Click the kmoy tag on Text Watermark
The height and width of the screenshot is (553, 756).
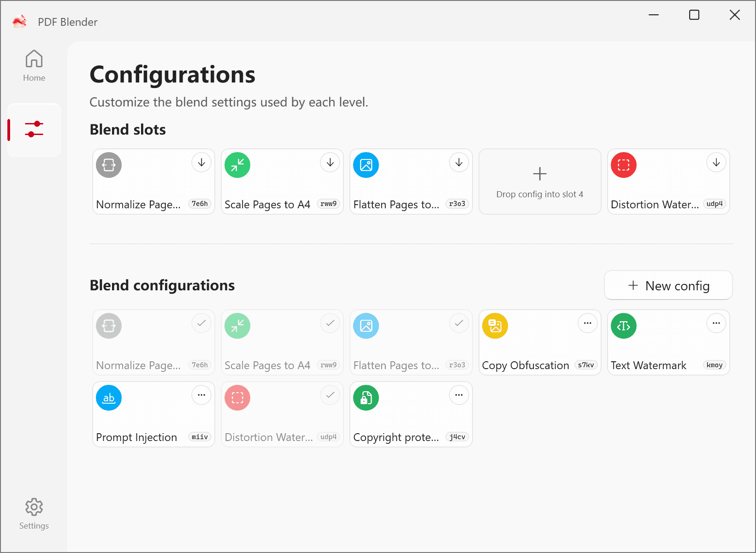(x=715, y=365)
